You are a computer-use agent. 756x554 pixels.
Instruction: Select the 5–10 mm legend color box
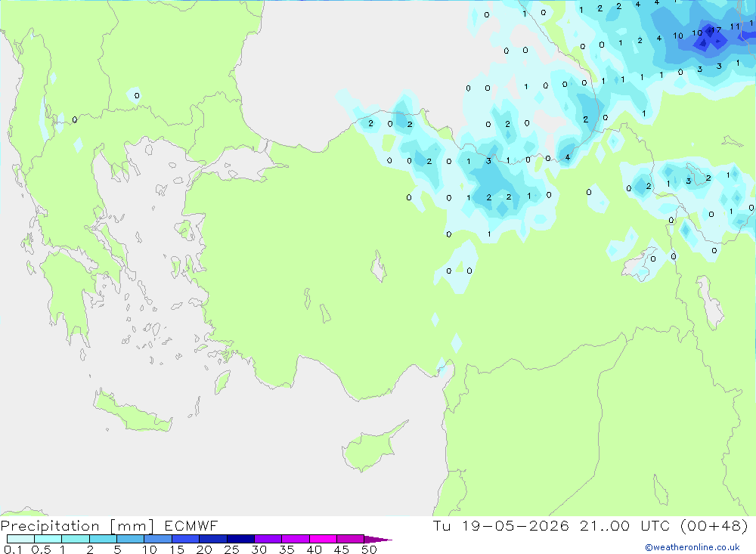pyautogui.click(x=130, y=539)
